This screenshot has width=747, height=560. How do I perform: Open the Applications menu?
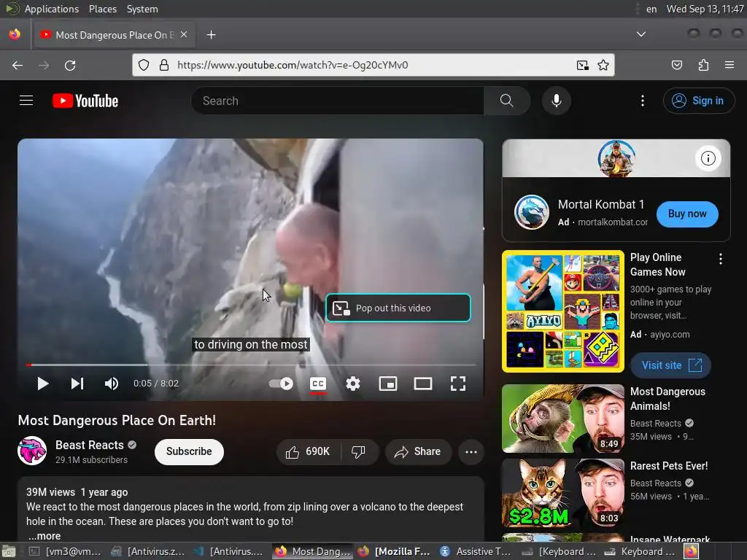pos(52,9)
